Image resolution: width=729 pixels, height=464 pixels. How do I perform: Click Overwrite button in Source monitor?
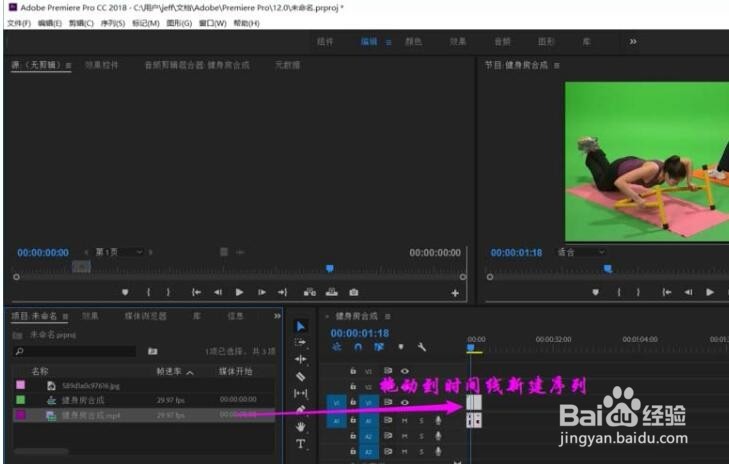point(331,292)
